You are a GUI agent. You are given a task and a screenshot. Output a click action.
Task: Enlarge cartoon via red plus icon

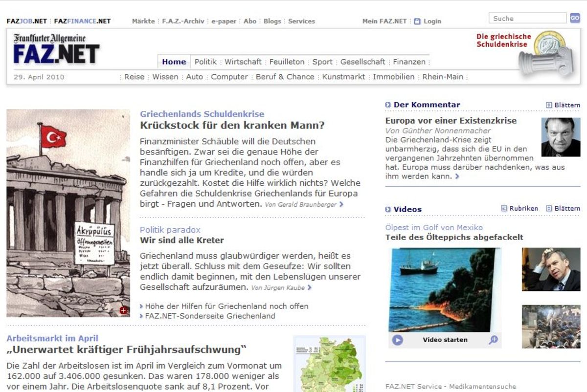[x=123, y=310]
